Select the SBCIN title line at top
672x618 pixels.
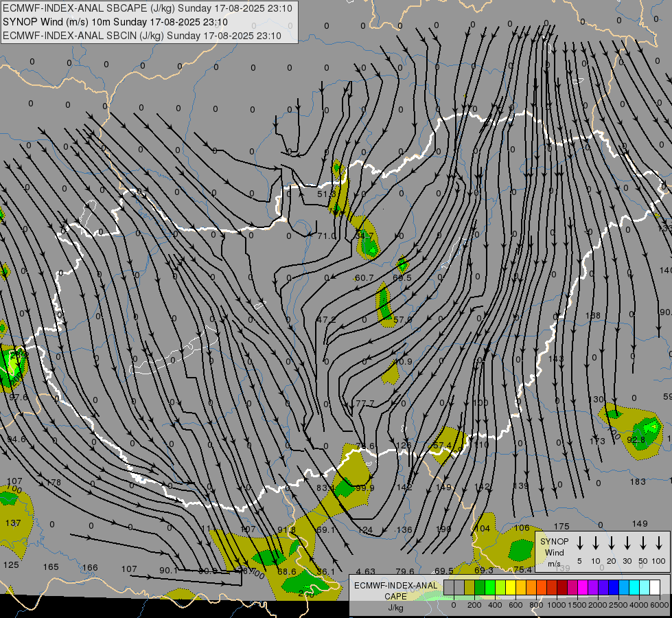pos(142,36)
